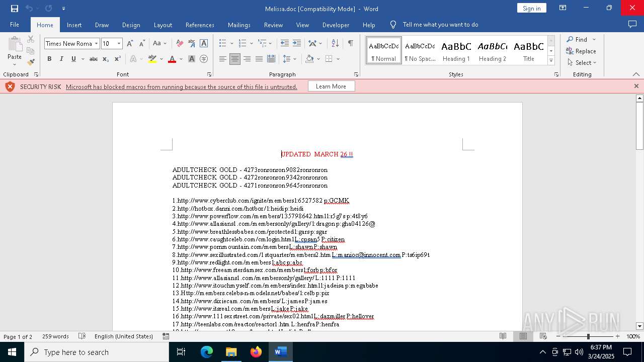Apply the Heading 1 style
The width and height of the screenshot is (644, 362).
pyautogui.click(x=456, y=50)
